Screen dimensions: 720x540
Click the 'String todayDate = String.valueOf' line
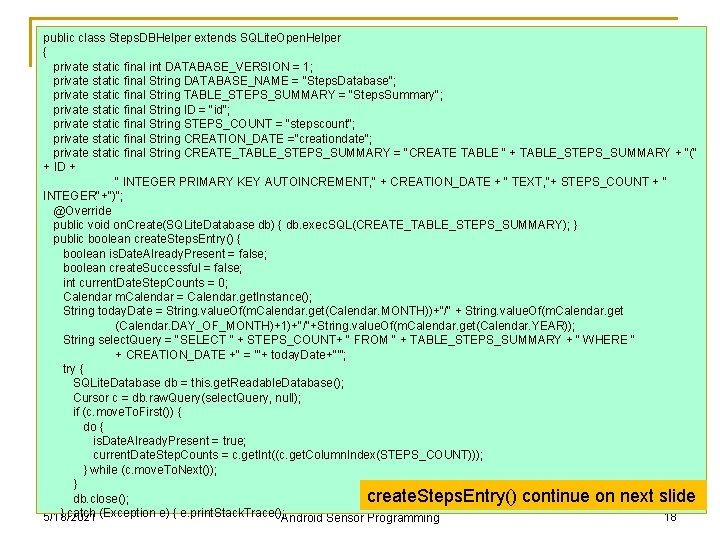(x=343, y=311)
